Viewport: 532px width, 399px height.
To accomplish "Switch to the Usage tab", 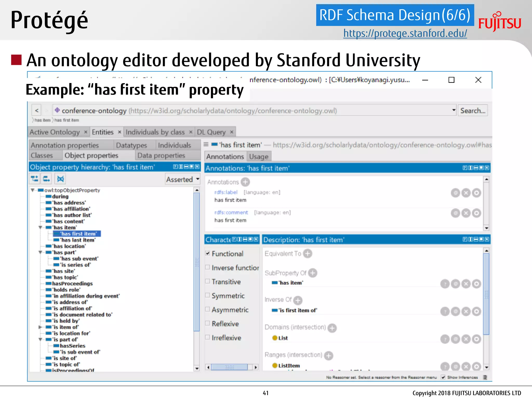I will tap(259, 157).
